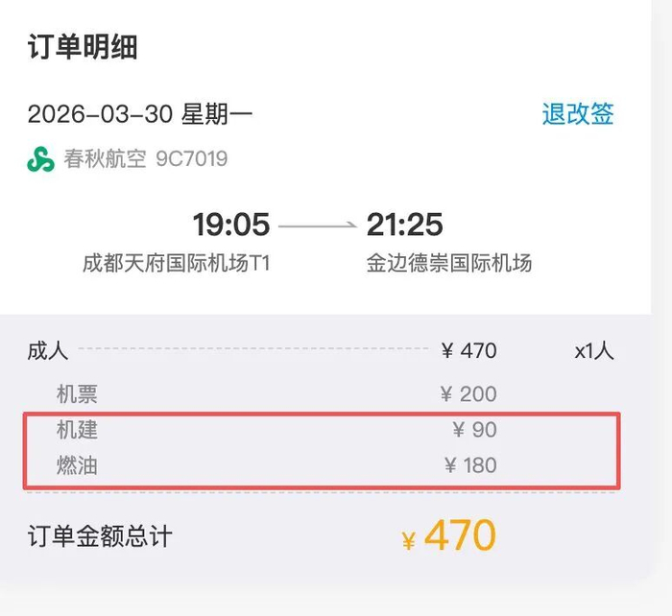The height and width of the screenshot is (616, 672).
Task: Select the 燃油 fuel surcharge label
Action: pyautogui.click(x=77, y=466)
